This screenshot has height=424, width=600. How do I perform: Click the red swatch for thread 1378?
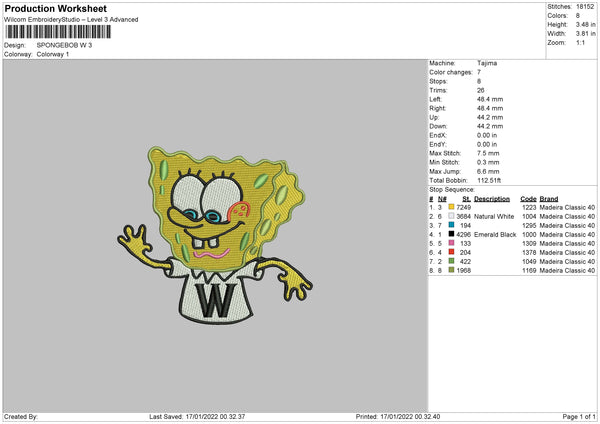[x=452, y=252]
